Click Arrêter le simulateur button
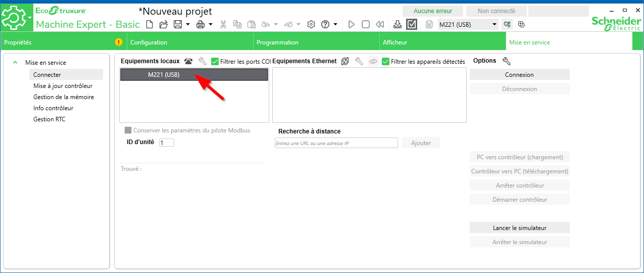The width and height of the screenshot is (644, 273). 519,242
